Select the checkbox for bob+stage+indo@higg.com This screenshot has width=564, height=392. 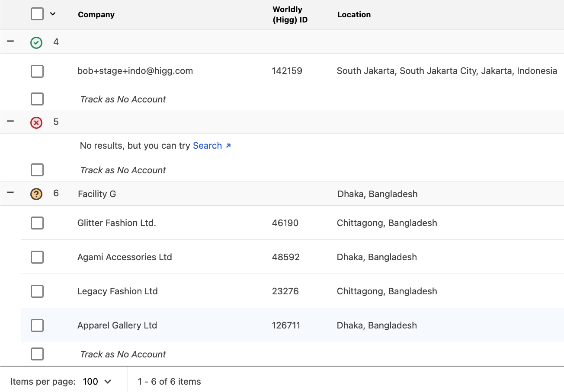click(37, 71)
